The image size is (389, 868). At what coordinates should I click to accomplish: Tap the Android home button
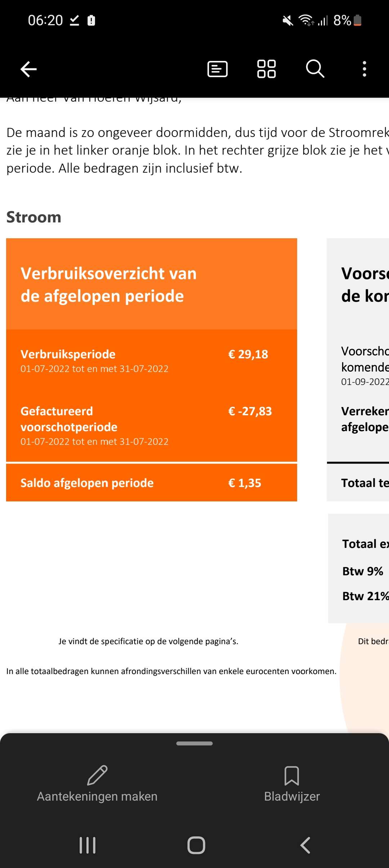click(x=196, y=845)
